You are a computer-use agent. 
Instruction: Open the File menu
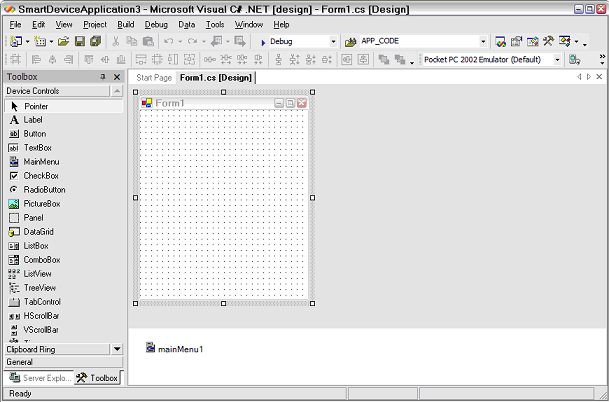(16, 24)
